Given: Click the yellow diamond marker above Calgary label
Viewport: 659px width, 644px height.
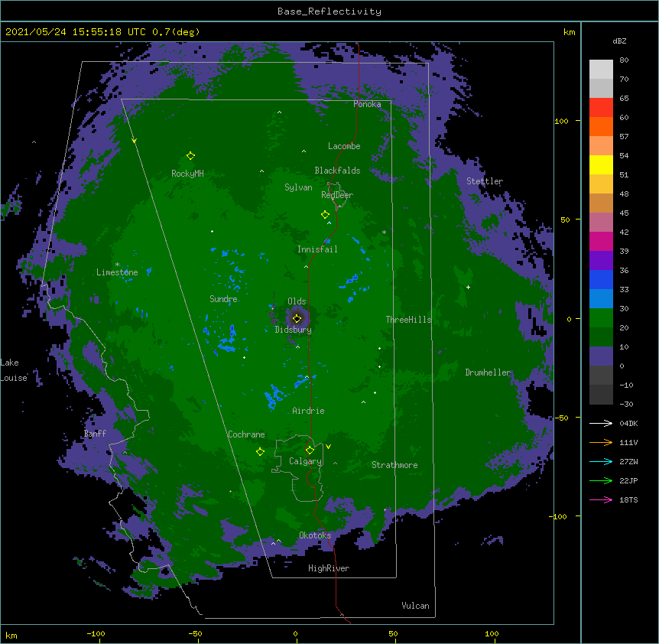Looking at the screenshot, I should [310, 450].
